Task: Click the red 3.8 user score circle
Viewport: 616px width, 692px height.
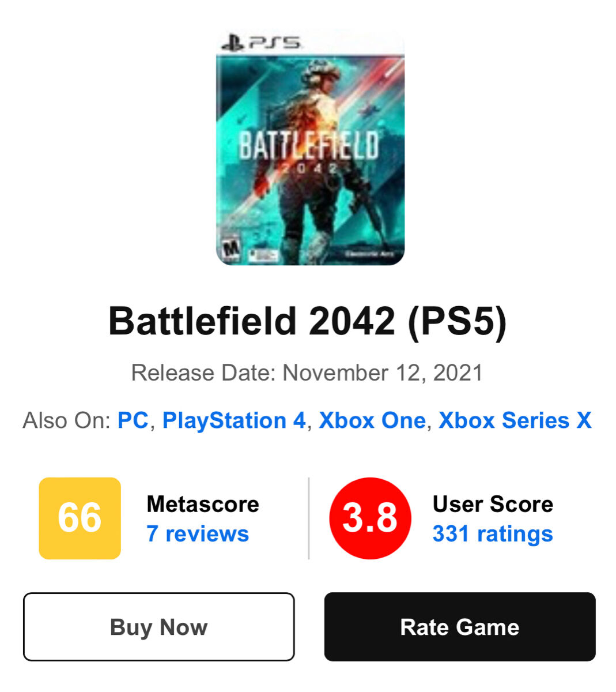Action: pos(370,518)
